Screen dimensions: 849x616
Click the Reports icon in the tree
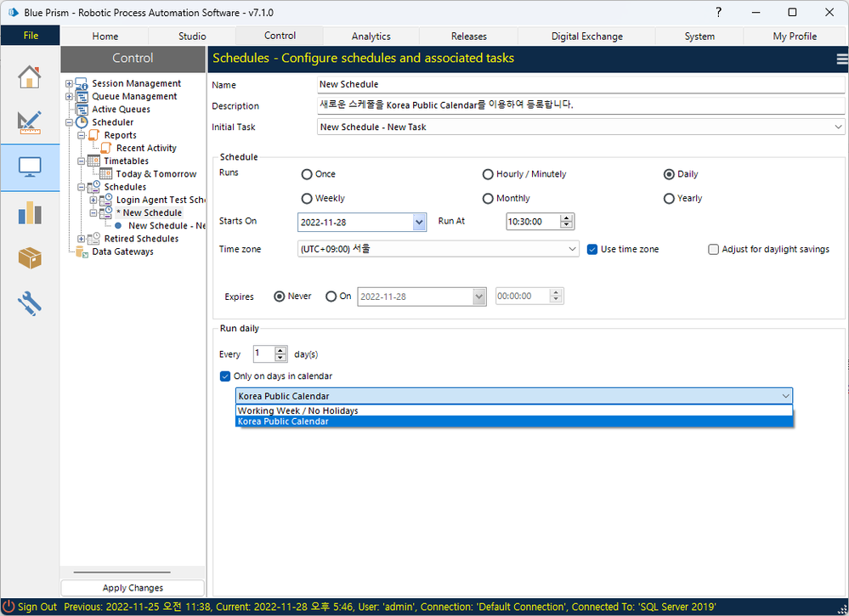94,135
